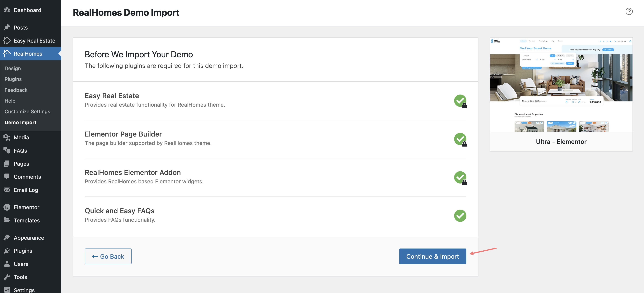The image size is (644, 293).
Task: Open the help question mark icon
Action: pyautogui.click(x=629, y=12)
